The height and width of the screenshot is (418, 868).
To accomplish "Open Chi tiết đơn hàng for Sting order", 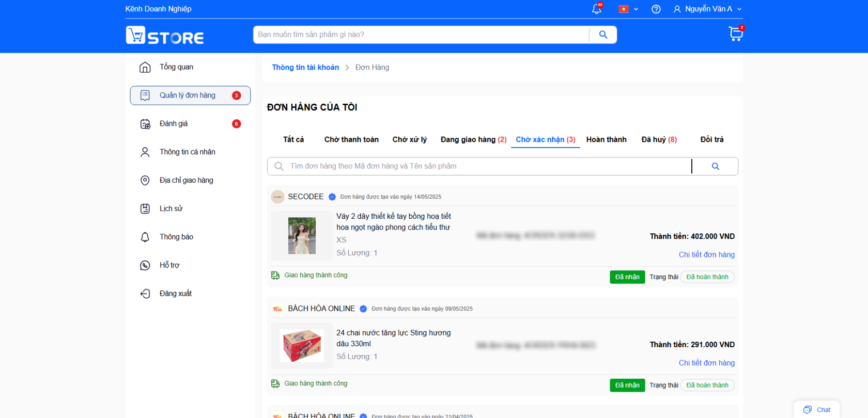I will 707,363.
